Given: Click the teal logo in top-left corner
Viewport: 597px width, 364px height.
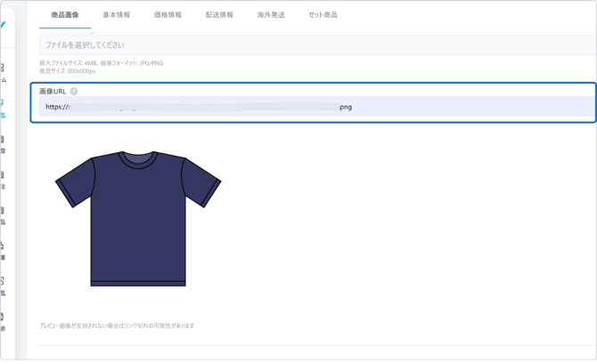Looking at the screenshot, I should (3, 25).
